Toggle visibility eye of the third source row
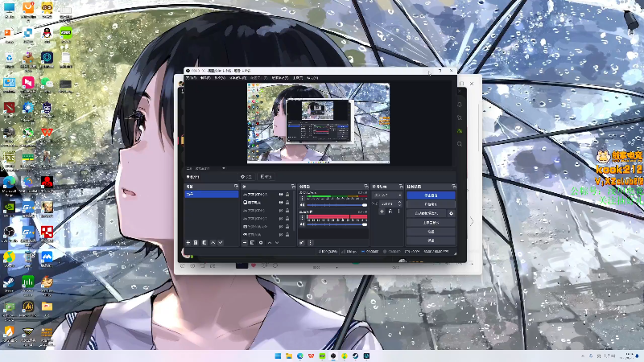This screenshot has height=362, width=644. coord(281,211)
